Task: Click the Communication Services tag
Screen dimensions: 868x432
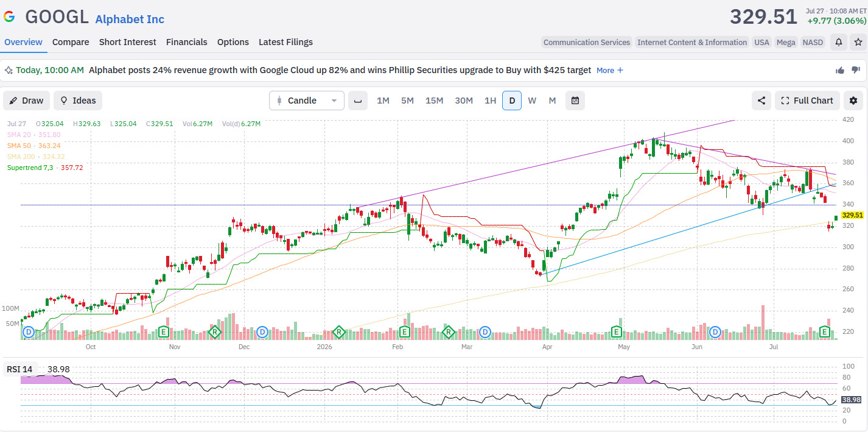Action: click(x=587, y=43)
